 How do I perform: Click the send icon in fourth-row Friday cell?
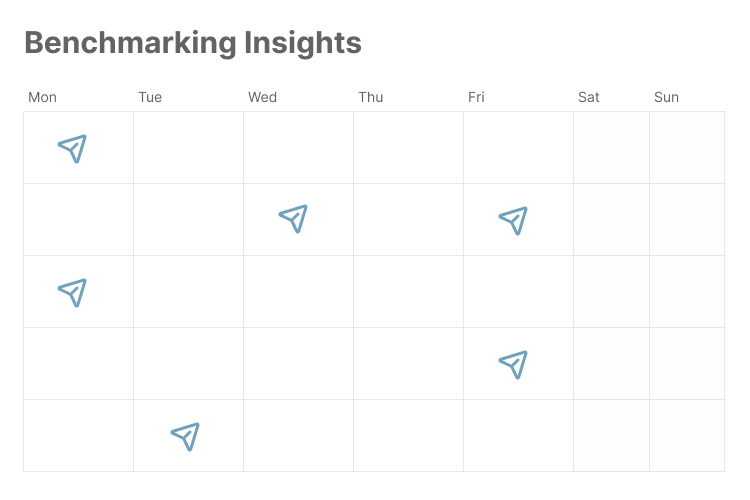(513, 365)
